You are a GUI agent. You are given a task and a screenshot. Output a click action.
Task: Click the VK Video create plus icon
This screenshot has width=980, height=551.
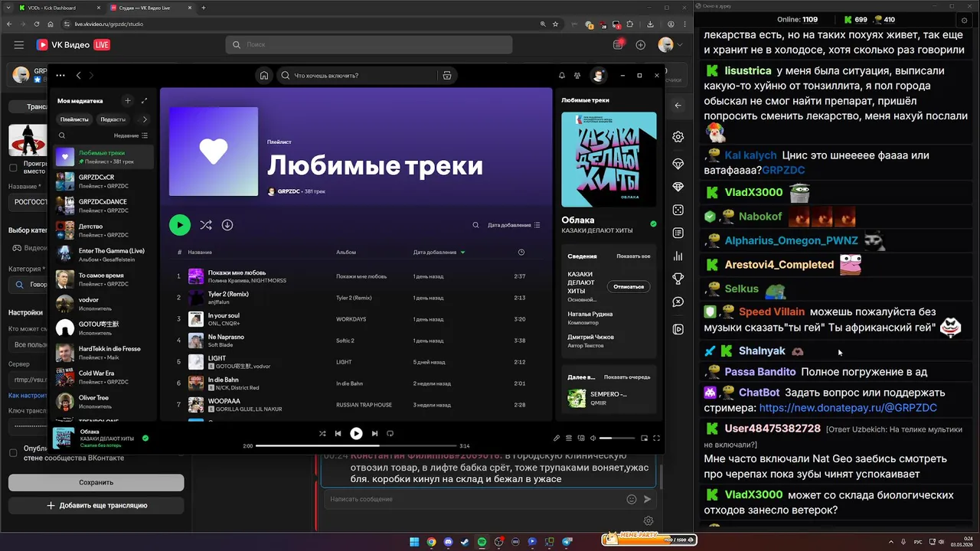click(x=641, y=45)
